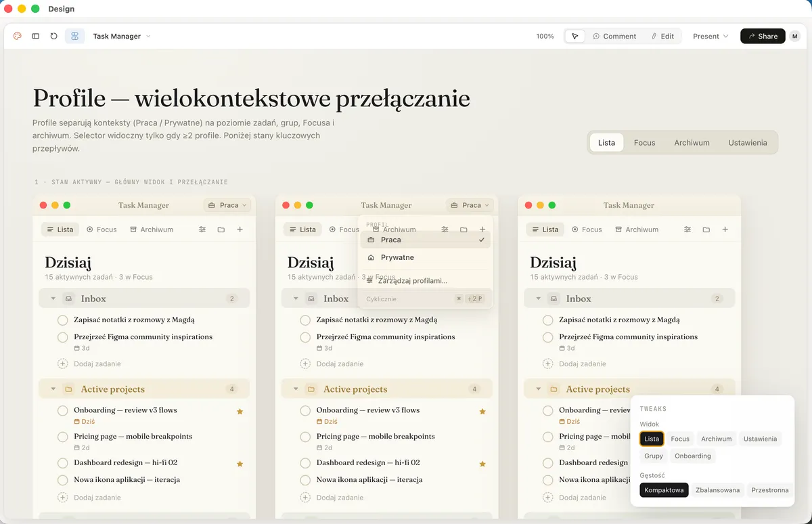
Task: Click plus add icon in second mockup
Action: pyautogui.click(x=482, y=230)
